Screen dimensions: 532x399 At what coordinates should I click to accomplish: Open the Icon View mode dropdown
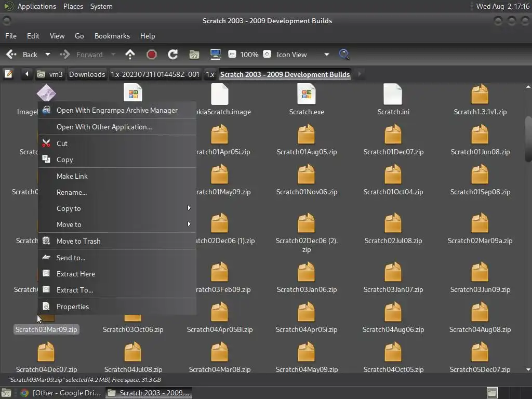pyautogui.click(x=303, y=55)
